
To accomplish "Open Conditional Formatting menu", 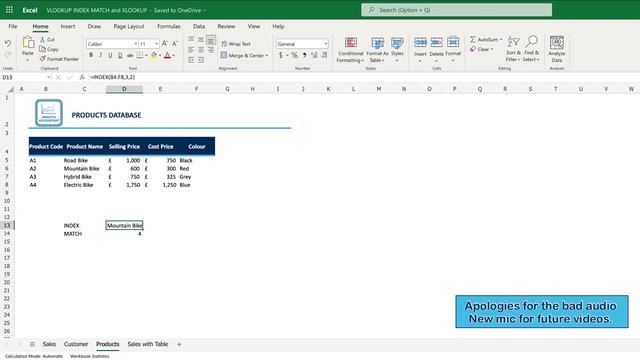I will pos(350,49).
